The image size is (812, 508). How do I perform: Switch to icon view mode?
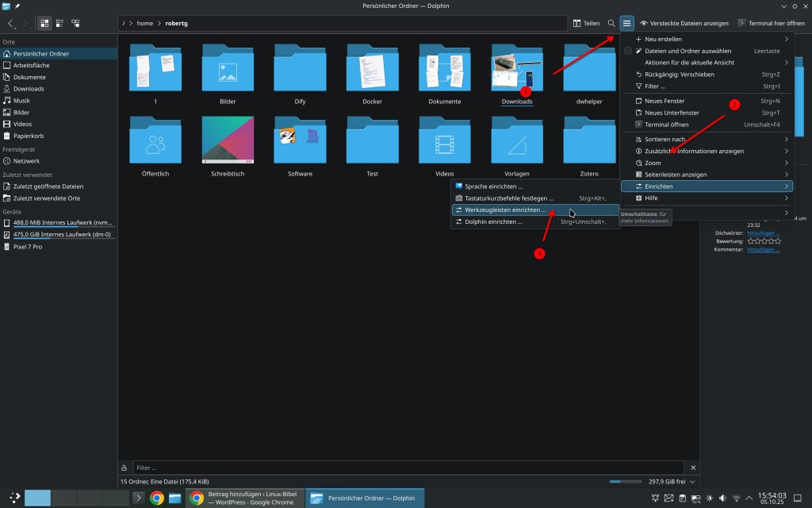click(x=44, y=24)
